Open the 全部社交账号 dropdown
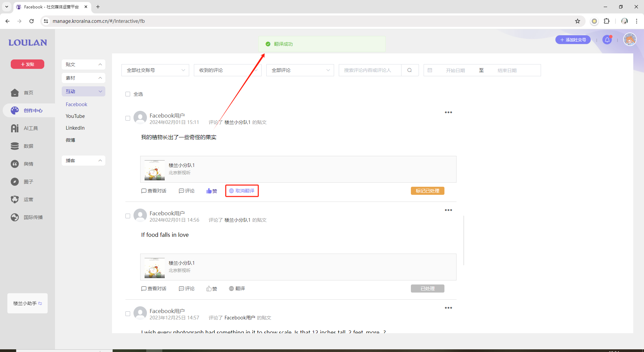644x352 pixels. pos(155,70)
